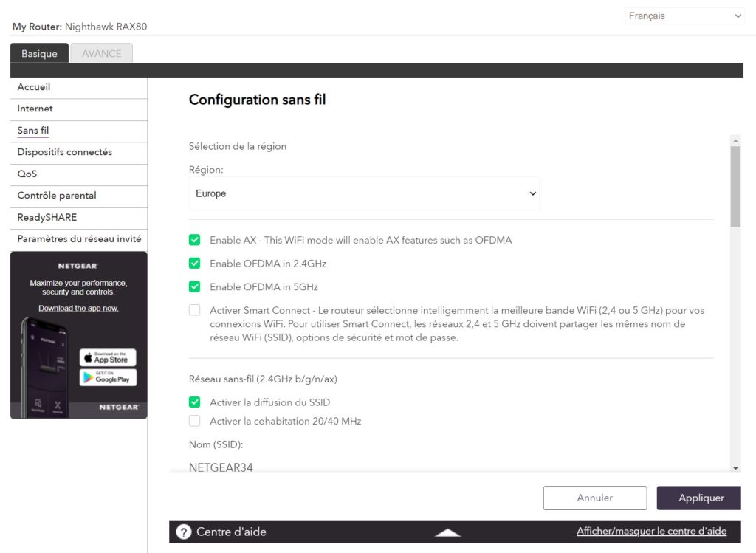Screen dimensions: 756x553
Task: Switch to the AVANCE tab
Action: pyautogui.click(x=102, y=53)
